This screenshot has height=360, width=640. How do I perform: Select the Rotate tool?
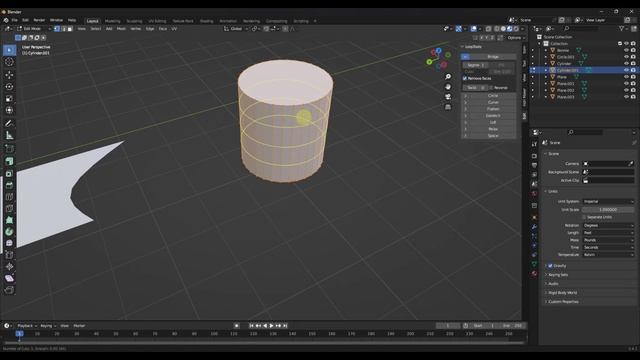(9, 87)
